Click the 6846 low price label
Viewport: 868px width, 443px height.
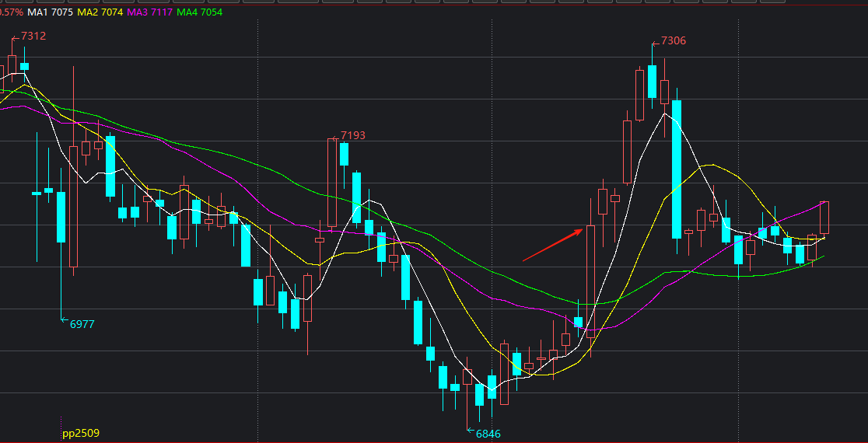coord(488,434)
